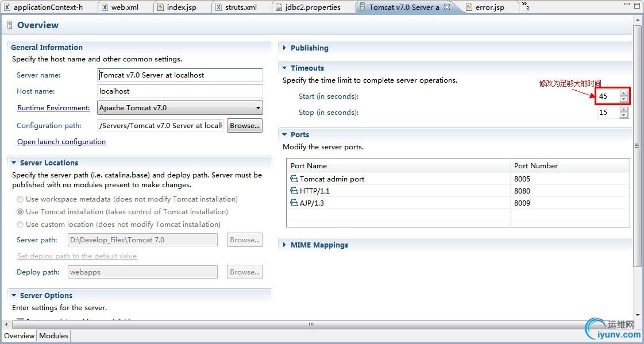Click the Tomcat admin port row icon
The height and width of the screenshot is (344, 644).
point(294,179)
